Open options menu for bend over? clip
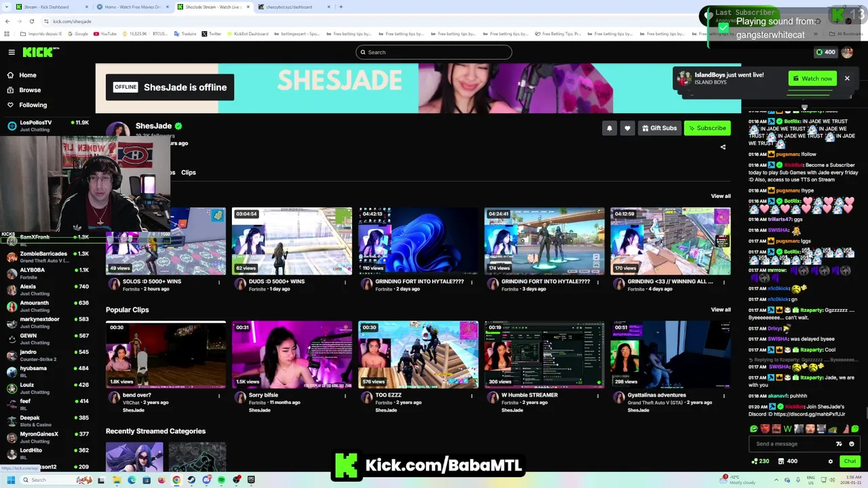Screen dimensions: 868x488 tap(219, 396)
